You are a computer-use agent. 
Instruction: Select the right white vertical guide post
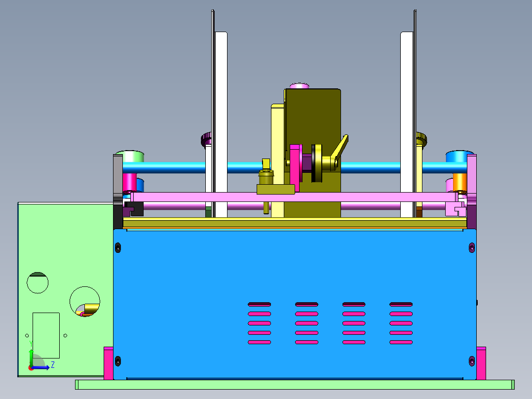click(x=407, y=124)
